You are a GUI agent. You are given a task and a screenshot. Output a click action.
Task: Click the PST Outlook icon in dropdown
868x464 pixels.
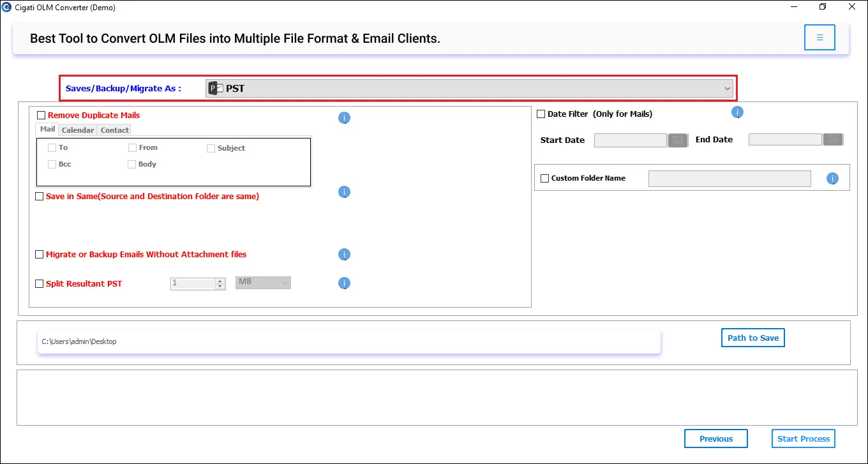pyautogui.click(x=216, y=89)
